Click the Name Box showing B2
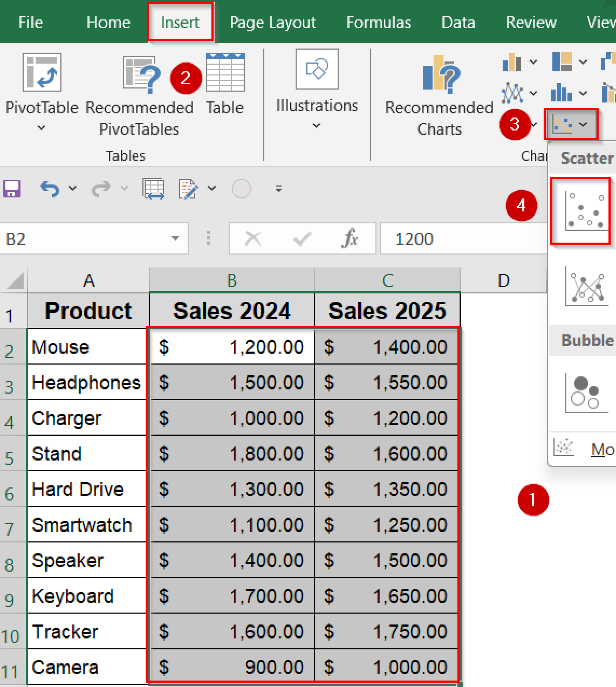616x687 pixels. click(x=94, y=238)
